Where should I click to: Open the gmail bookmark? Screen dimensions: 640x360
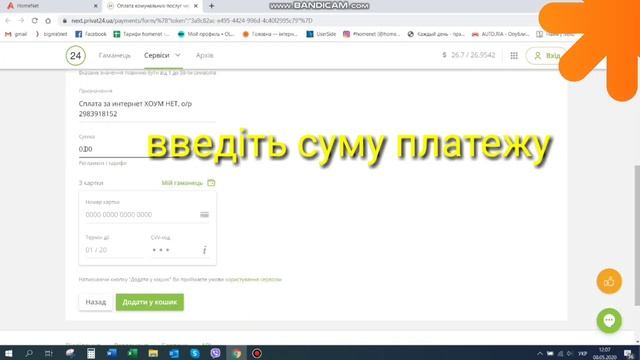pyautogui.click(x=16, y=34)
